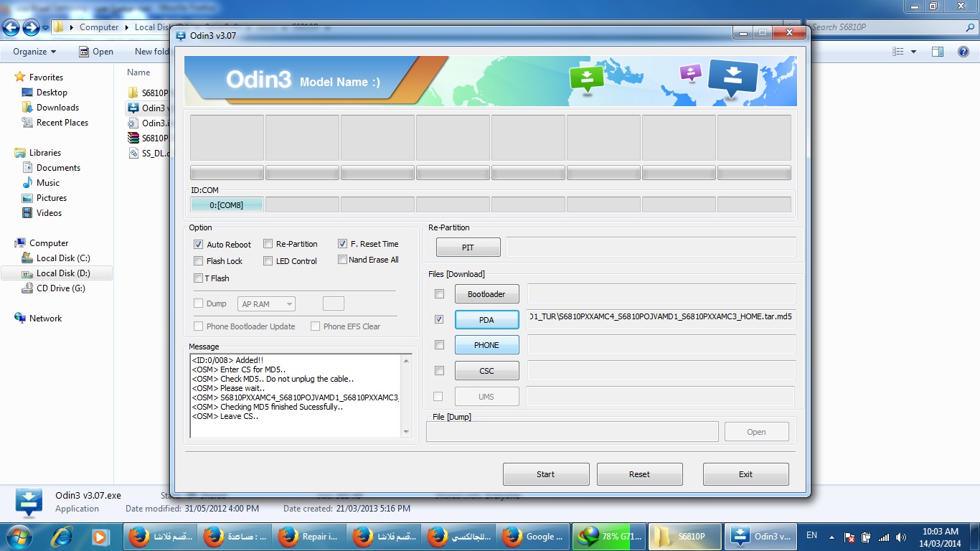980x551 pixels.
Task: Open Internet Explorer from taskbar
Action: pos(61,536)
